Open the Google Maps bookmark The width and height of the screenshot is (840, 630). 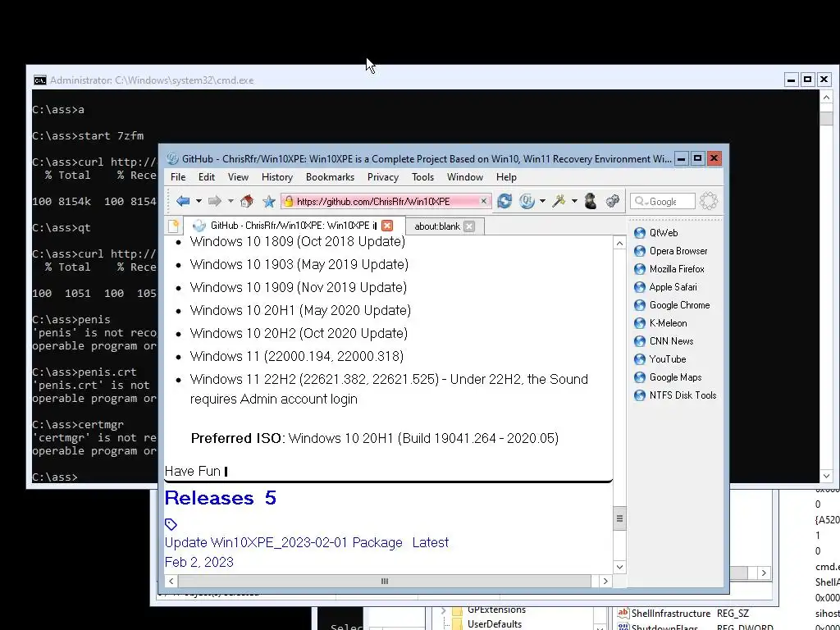(x=668, y=377)
